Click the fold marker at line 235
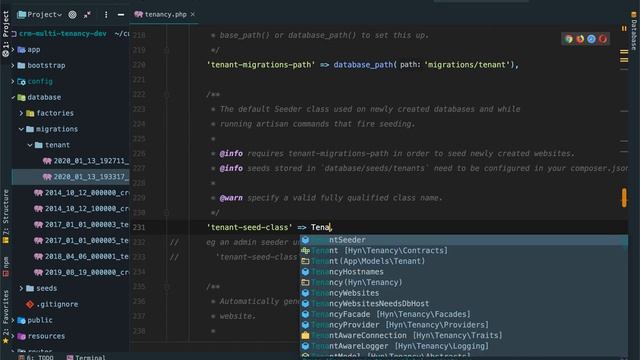The image size is (640, 360). coord(167,287)
